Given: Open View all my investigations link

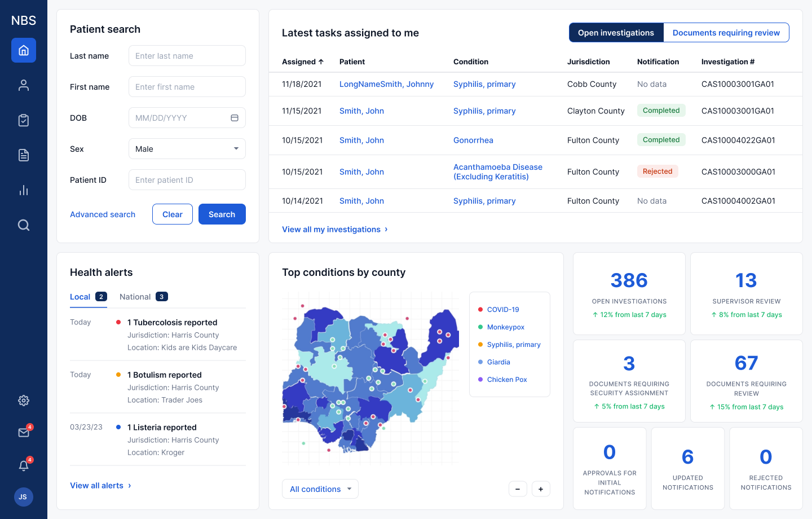Looking at the screenshot, I should click(x=335, y=230).
